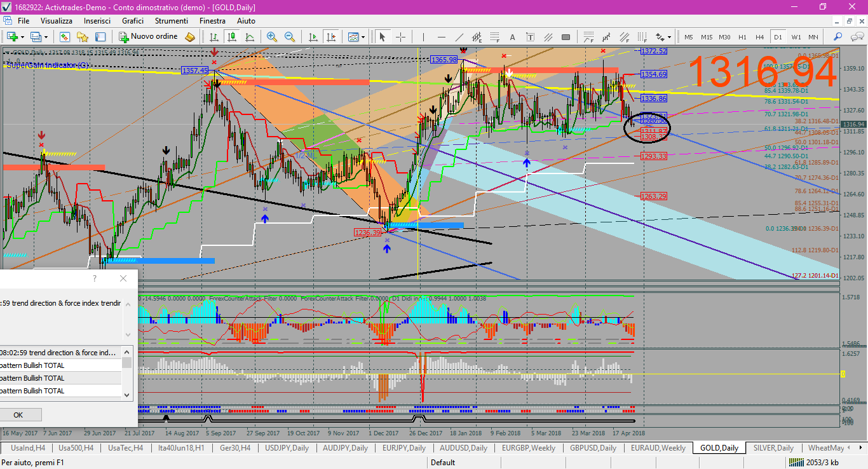Open the Visualizza menu

click(57, 20)
